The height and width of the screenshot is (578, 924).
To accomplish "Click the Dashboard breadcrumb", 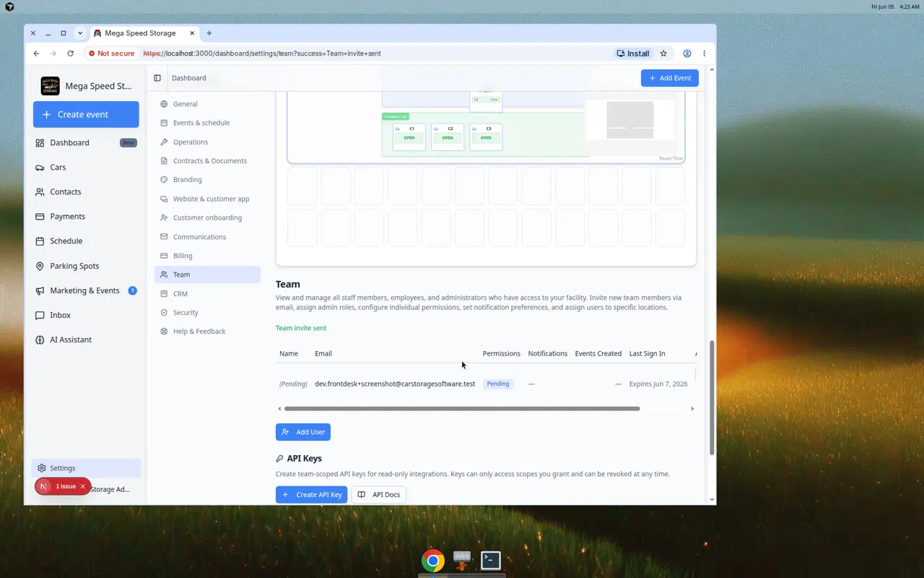I will (x=189, y=78).
